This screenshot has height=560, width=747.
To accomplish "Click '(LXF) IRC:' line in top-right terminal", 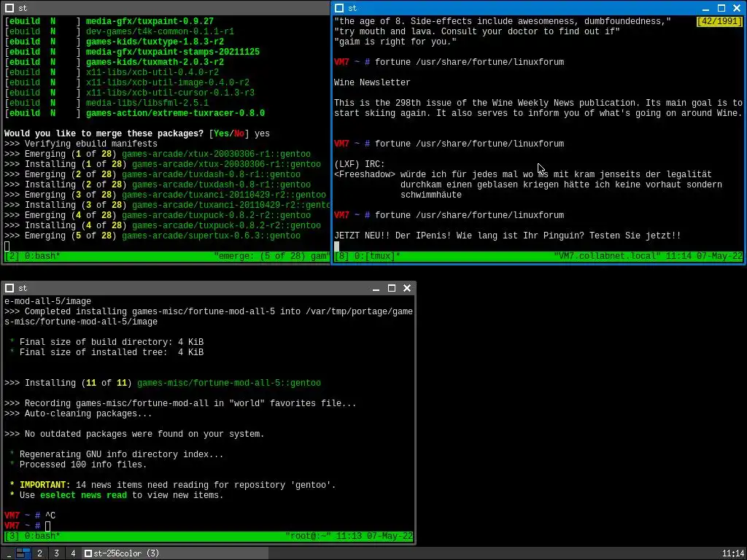I will (x=359, y=164).
